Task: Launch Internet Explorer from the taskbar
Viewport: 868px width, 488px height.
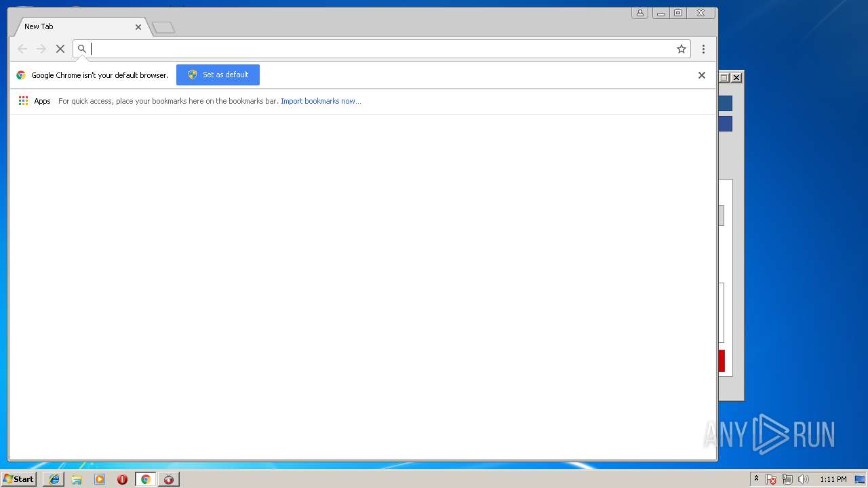Action: pyautogui.click(x=54, y=479)
